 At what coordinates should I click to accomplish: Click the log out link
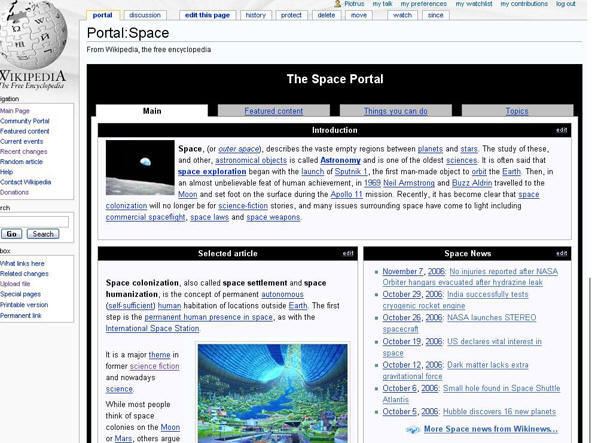coord(566,4)
